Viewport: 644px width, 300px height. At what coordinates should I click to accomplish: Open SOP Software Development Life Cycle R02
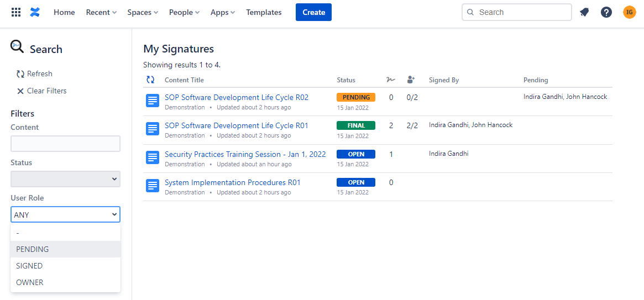[237, 97]
